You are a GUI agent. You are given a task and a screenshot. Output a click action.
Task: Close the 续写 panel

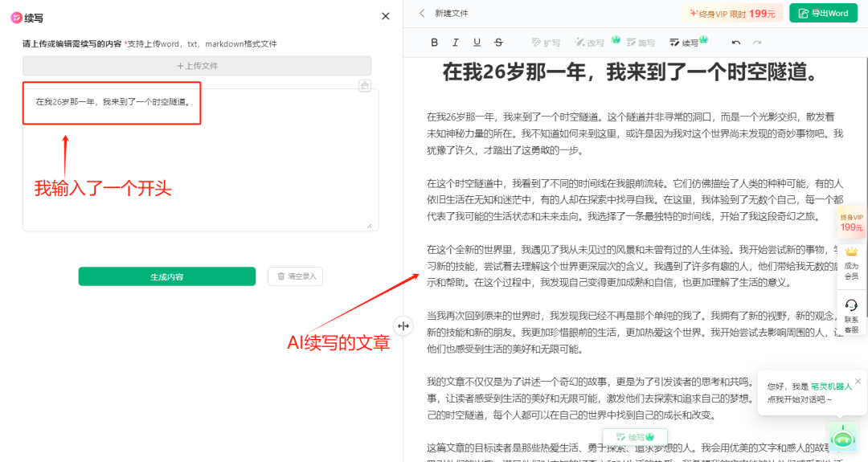386,16
